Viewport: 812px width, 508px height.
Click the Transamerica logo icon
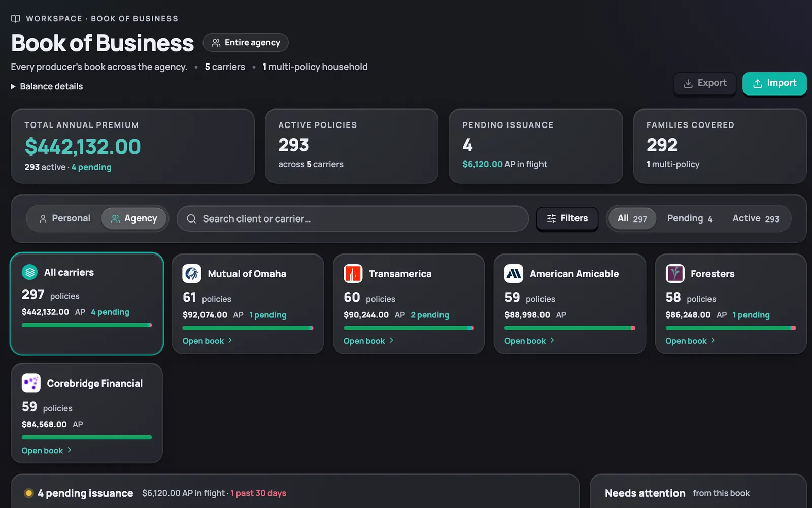pyautogui.click(x=353, y=274)
